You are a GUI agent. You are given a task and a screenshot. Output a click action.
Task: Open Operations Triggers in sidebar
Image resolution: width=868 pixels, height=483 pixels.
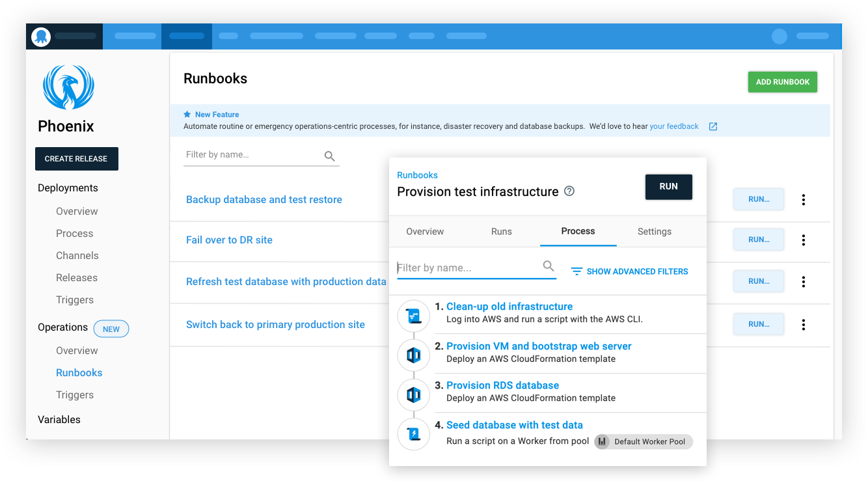[x=75, y=395]
